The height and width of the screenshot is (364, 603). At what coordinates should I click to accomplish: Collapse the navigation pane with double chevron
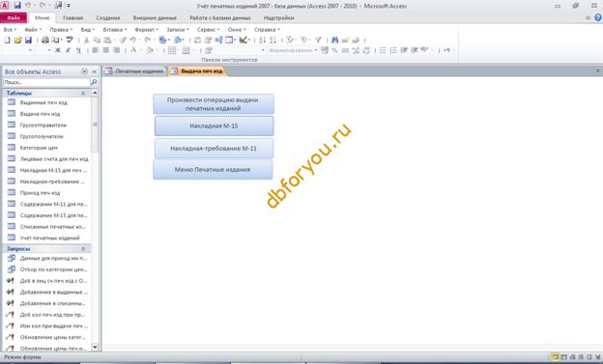pyautogui.click(x=95, y=71)
